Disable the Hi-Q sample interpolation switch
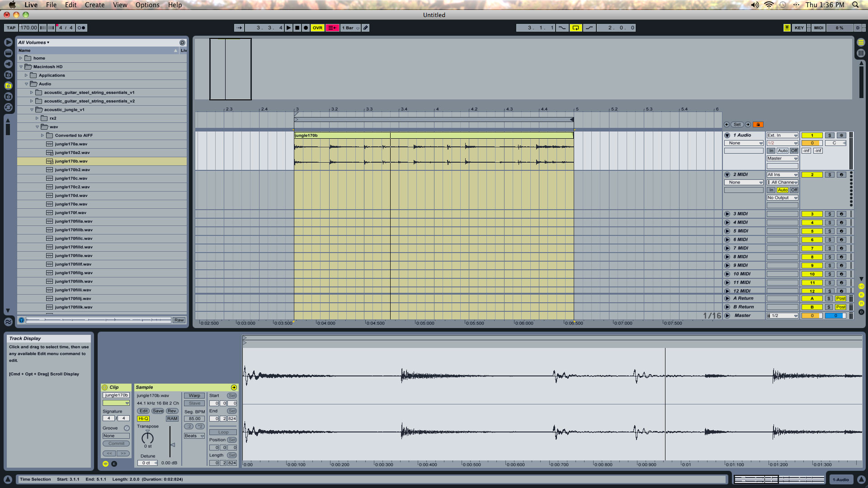 (x=143, y=419)
